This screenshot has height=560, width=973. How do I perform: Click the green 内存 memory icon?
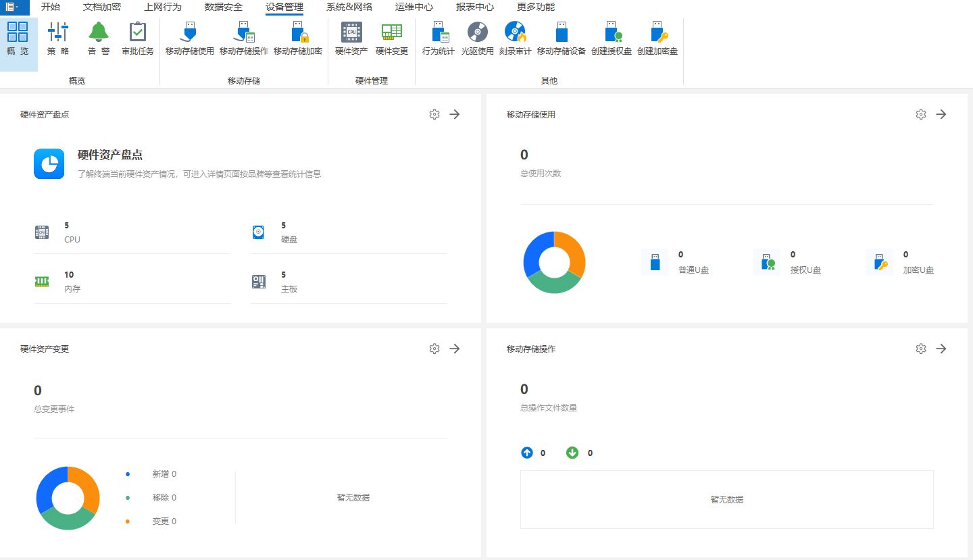[x=42, y=282]
